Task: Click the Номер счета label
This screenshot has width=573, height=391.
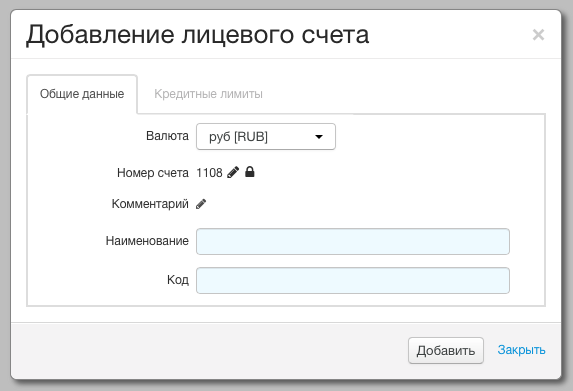Action: coord(153,172)
